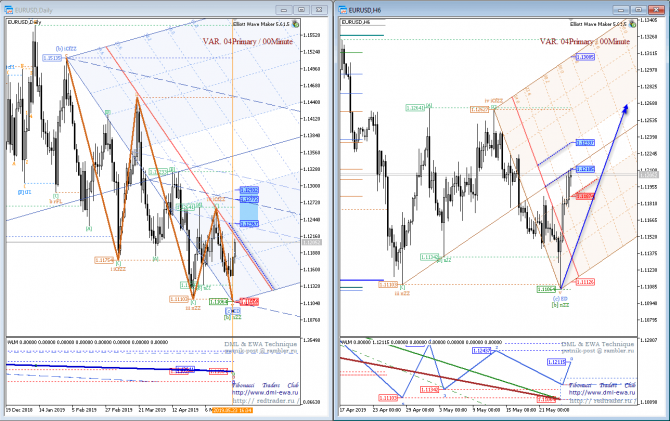Image resolution: width=670 pixels, height=421 pixels.
Task: Click the 1.12432 label in H6 indicator subwindow
Action: 481,351
